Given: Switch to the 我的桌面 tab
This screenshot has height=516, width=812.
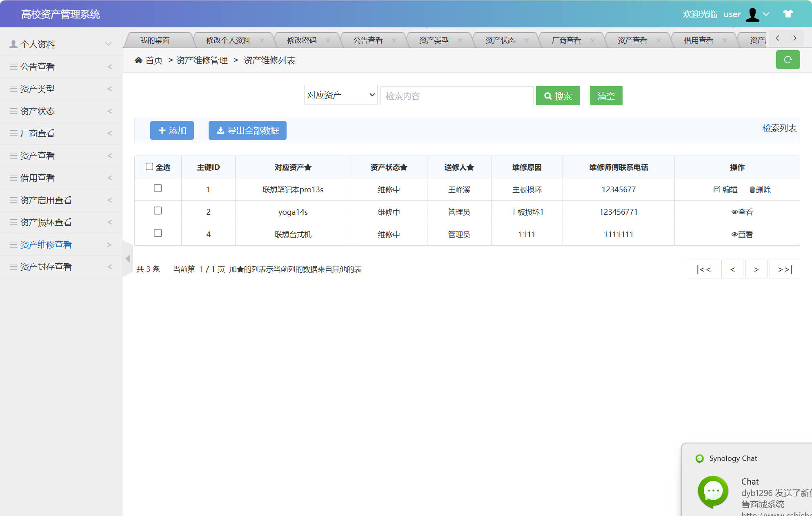Looking at the screenshot, I should [x=155, y=40].
